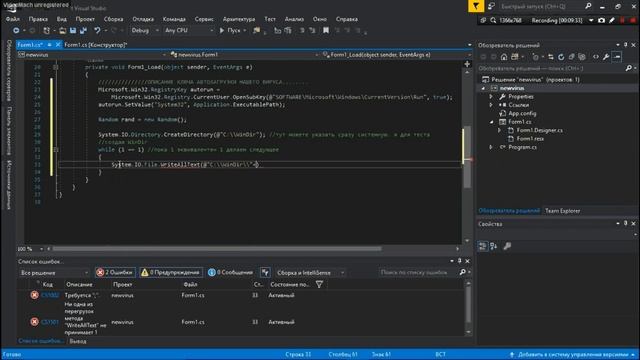Toggle the error list clear-filter button
This screenshot has width=640, height=360.
pos(265,272)
